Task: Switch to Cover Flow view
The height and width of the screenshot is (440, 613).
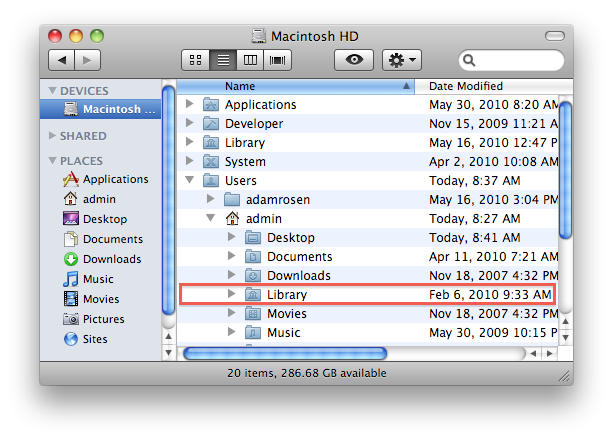Action: click(x=277, y=60)
